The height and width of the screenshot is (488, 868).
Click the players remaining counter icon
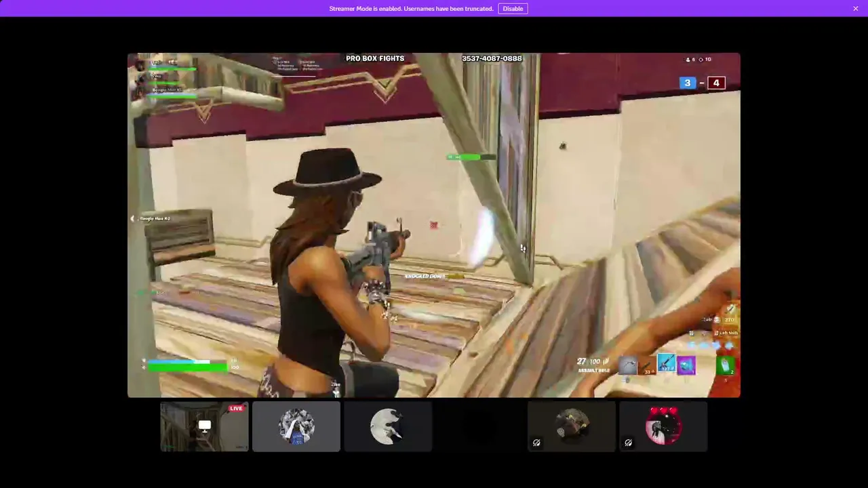click(x=688, y=60)
